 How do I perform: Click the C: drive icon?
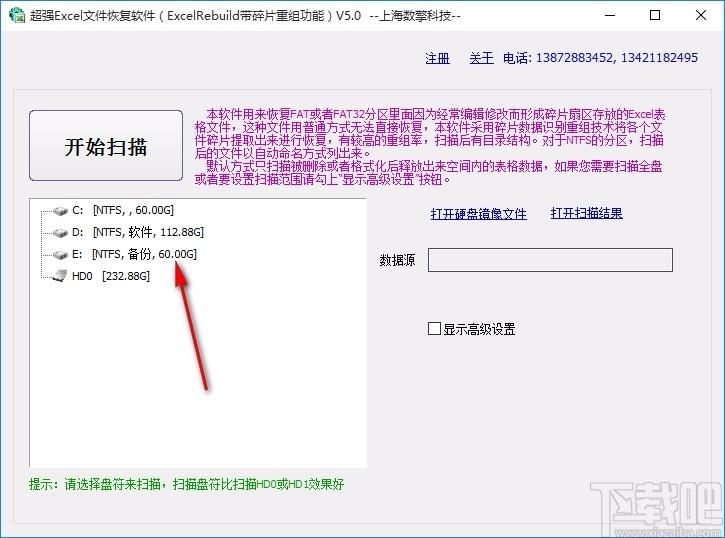58,211
